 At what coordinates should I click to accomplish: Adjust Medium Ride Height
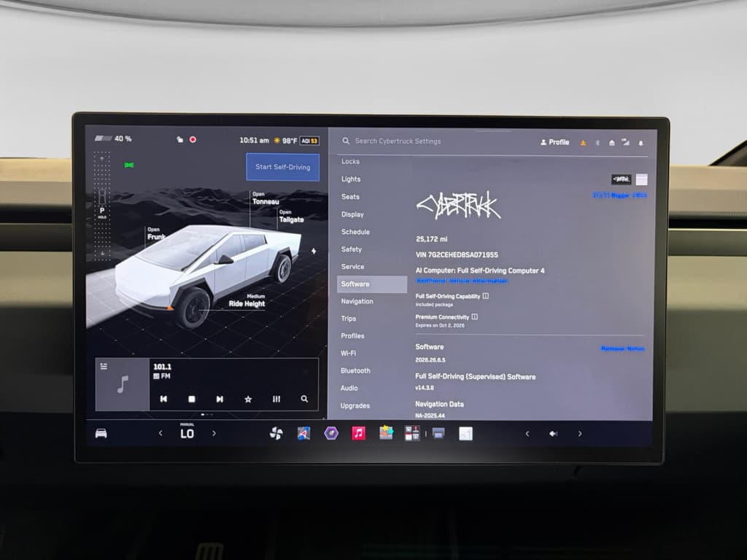247,300
